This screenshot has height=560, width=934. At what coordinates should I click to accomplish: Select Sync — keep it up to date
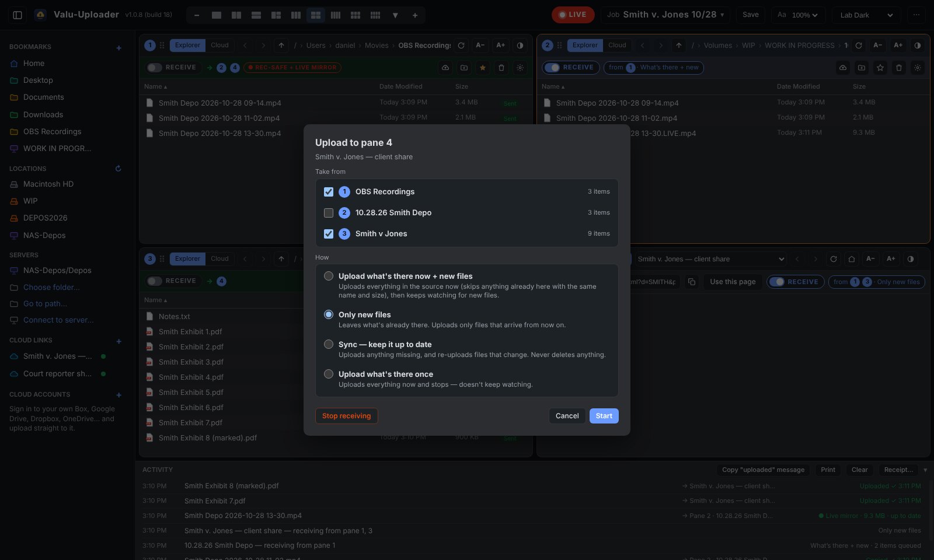coord(329,344)
